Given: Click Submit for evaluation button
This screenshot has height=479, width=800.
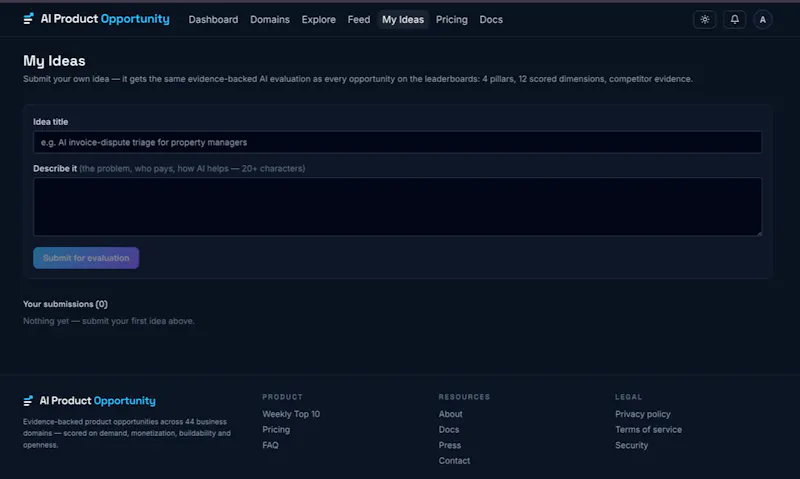Looking at the screenshot, I should coord(86,258).
